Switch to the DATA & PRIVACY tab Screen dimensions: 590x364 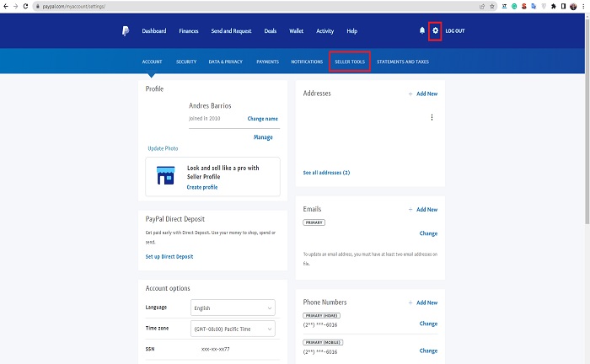[226, 62]
